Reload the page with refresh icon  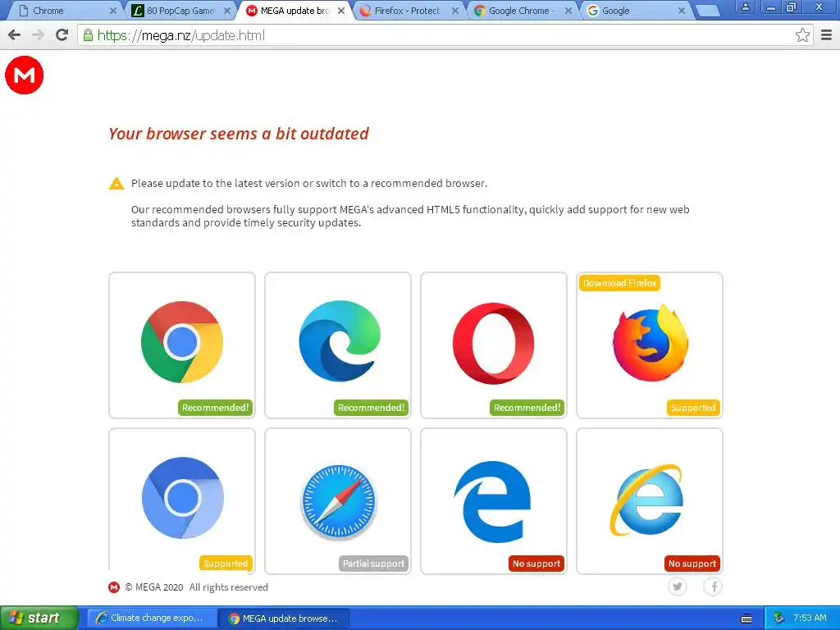(62, 35)
